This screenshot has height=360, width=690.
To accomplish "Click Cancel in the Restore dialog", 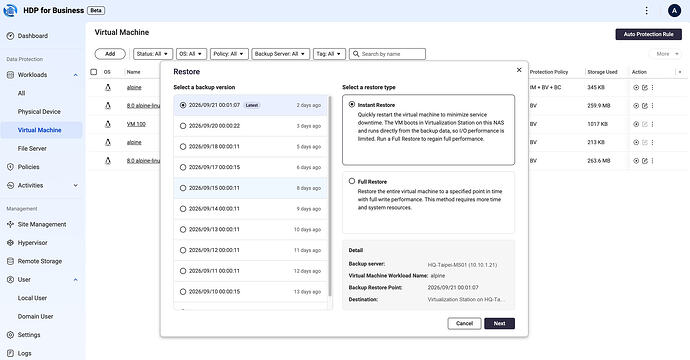I will point(464,323).
